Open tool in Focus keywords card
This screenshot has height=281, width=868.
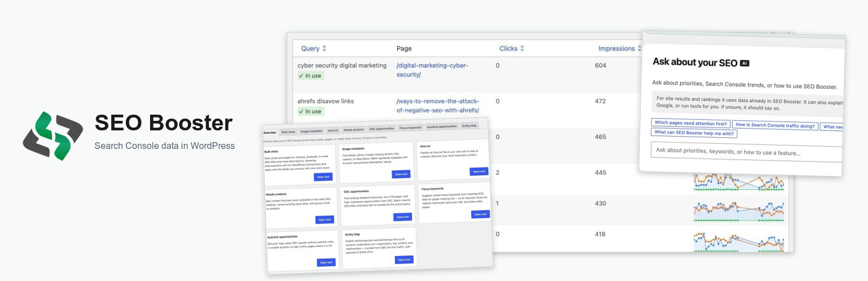coord(480,214)
